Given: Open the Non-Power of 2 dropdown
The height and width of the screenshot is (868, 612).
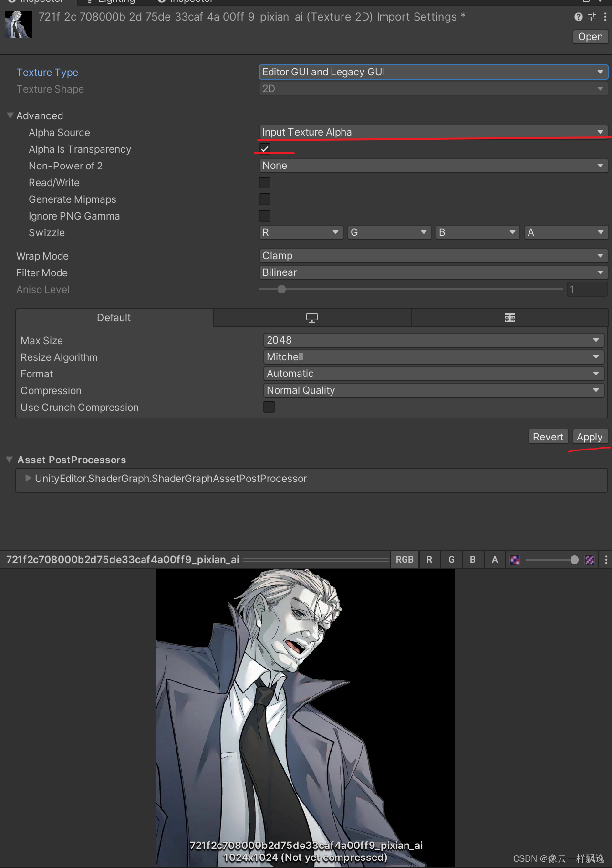Looking at the screenshot, I should coord(433,166).
